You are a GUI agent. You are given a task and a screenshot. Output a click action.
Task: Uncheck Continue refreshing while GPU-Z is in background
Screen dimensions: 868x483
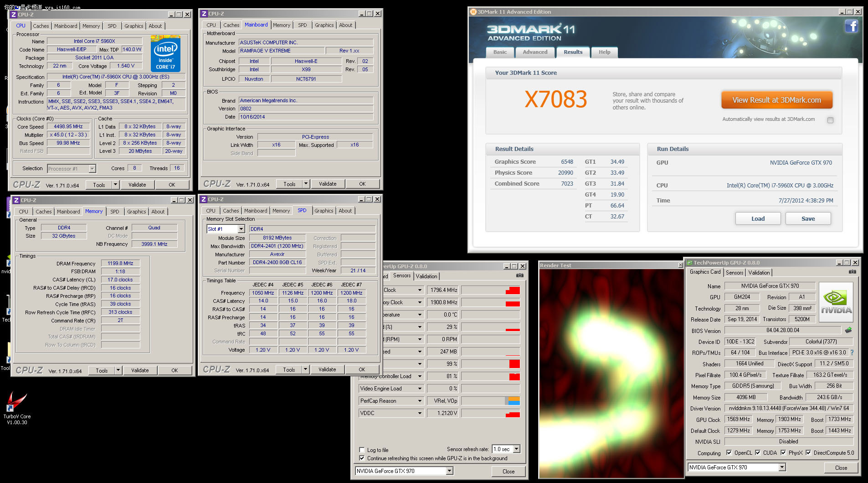[x=362, y=458]
